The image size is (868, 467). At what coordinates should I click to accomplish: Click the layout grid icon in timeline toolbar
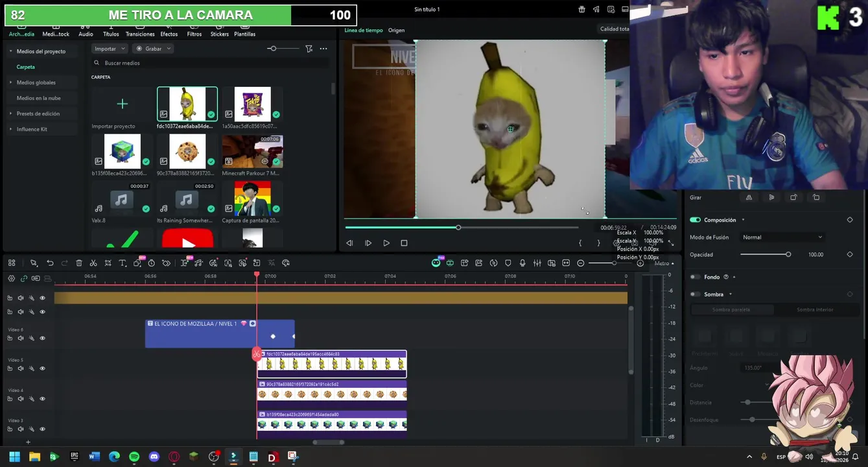click(12, 263)
